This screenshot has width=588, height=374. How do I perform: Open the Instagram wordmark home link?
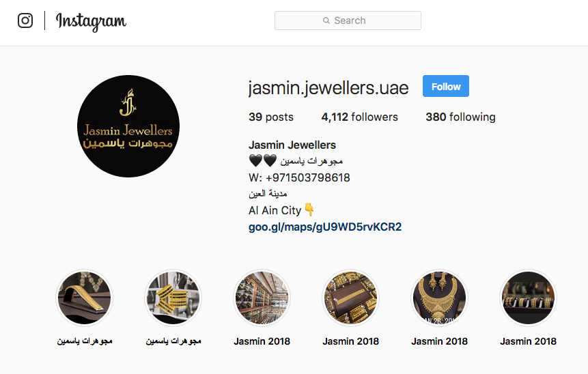click(91, 21)
